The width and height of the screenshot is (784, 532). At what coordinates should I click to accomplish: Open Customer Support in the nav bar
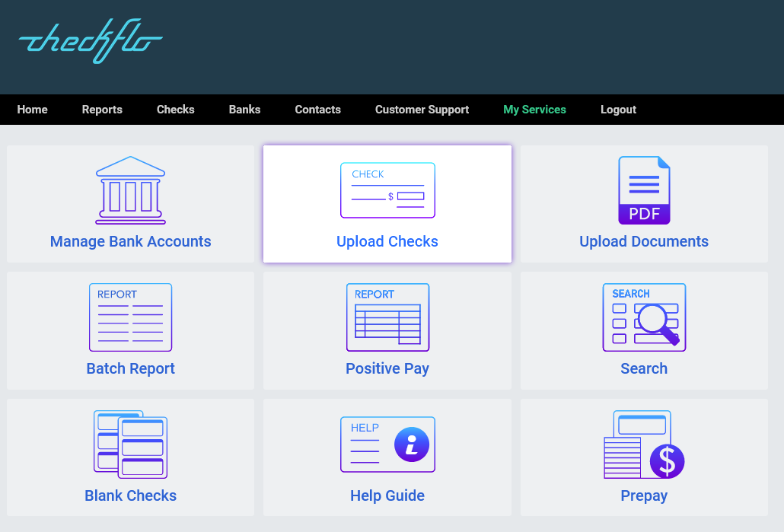pos(422,110)
